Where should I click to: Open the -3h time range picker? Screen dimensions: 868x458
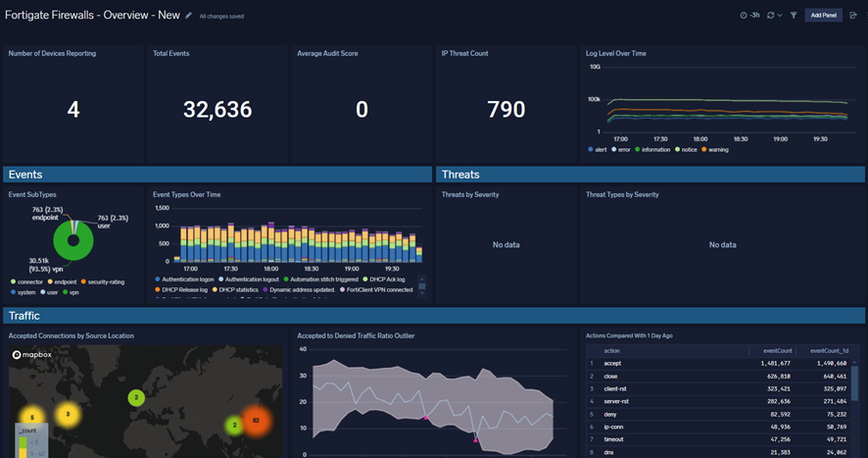click(x=750, y=16)
